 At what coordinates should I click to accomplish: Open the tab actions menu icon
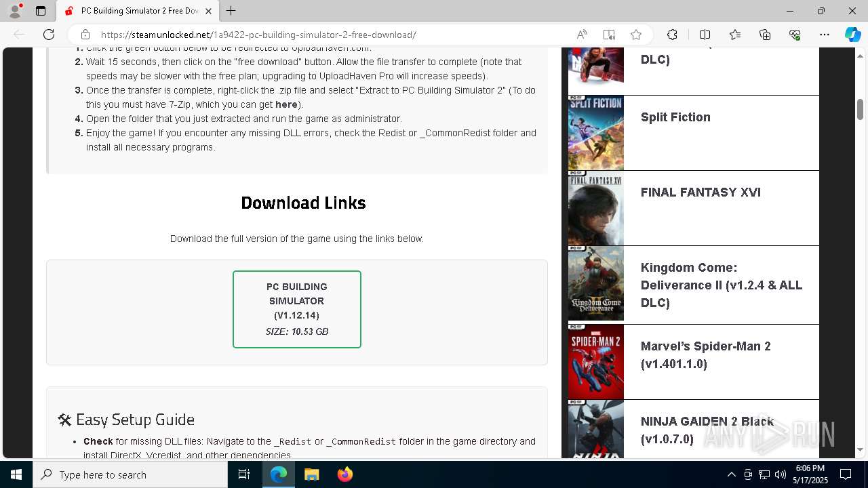[41, 11]
